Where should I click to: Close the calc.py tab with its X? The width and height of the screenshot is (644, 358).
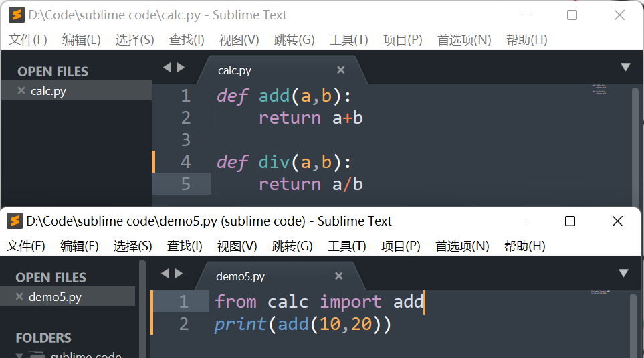(x=340, y=70)
